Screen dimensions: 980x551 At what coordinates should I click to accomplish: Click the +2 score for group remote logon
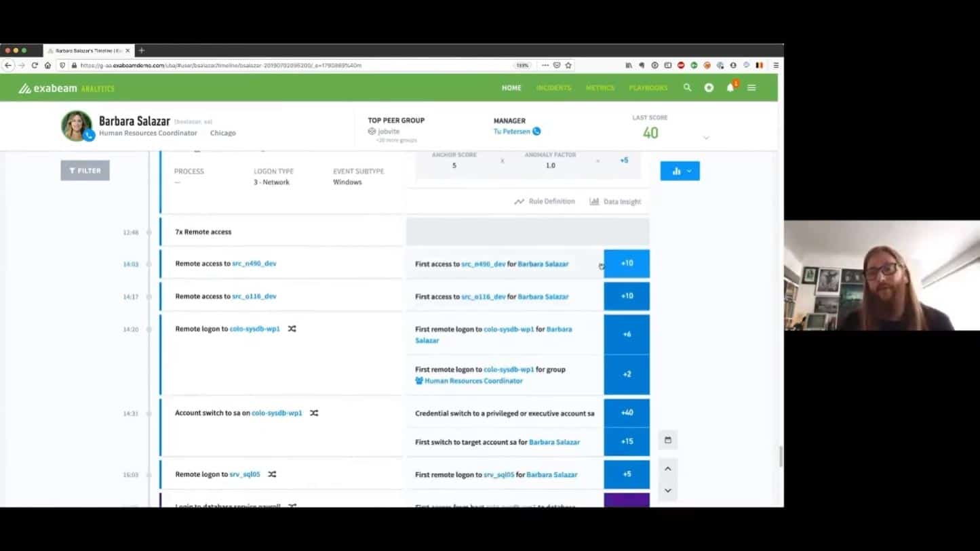click(x=627, y=374)
